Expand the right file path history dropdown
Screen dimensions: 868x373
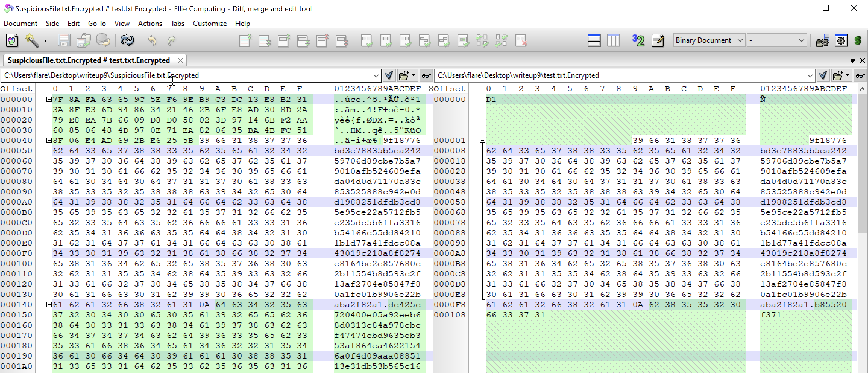tap(810, 75)
